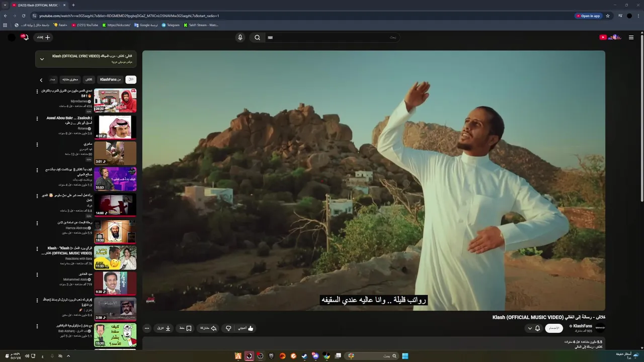Image resolution: width=644 pixels, height=362 pixels.
Task: Open Epic Games Launcher from the taskbar
Action: tap(271, 356)
